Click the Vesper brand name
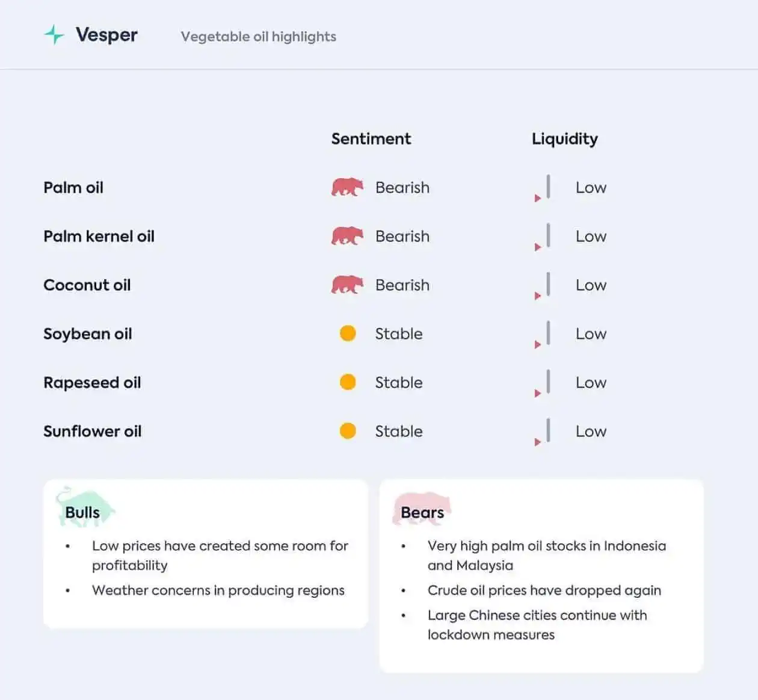Screen dimensions: 758x700 click(106, 35)
